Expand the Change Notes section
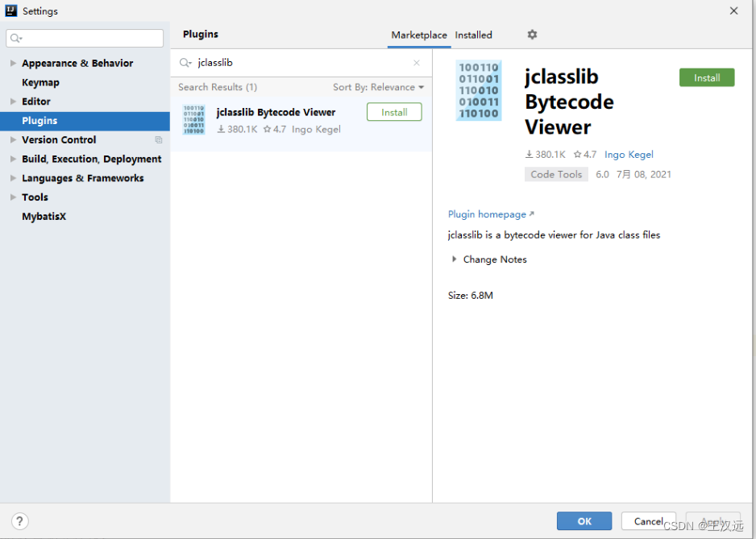This screenshot has height=539, width=756. click(454, 259)
